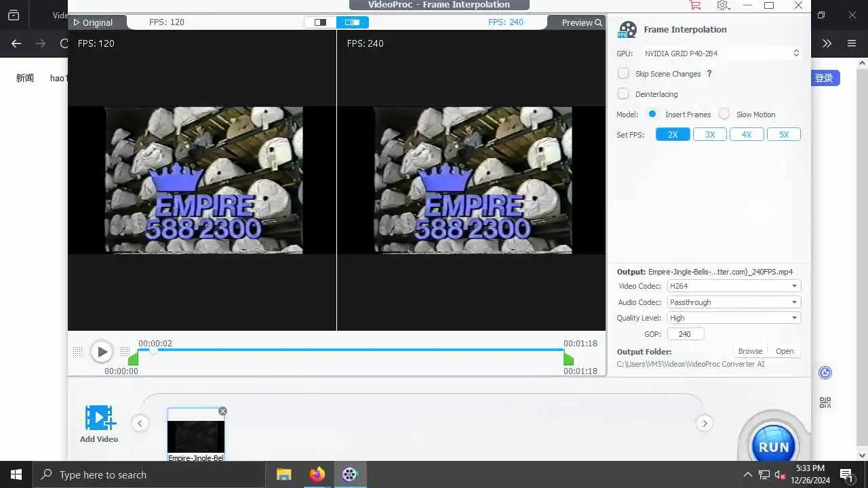Select the Slow Motion model option
Viewport: 868px width, 488px height.
[x=724, y=114]
